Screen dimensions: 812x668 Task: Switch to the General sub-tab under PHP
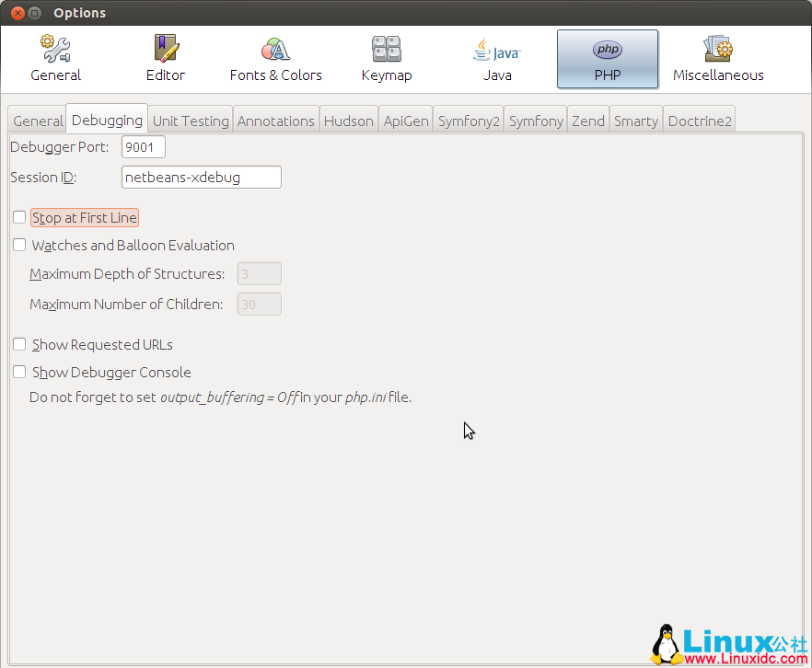coord(37,121)
